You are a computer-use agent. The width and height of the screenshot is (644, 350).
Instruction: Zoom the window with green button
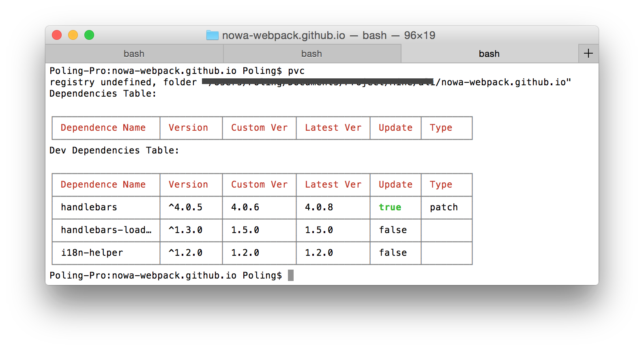click(89, 35)
